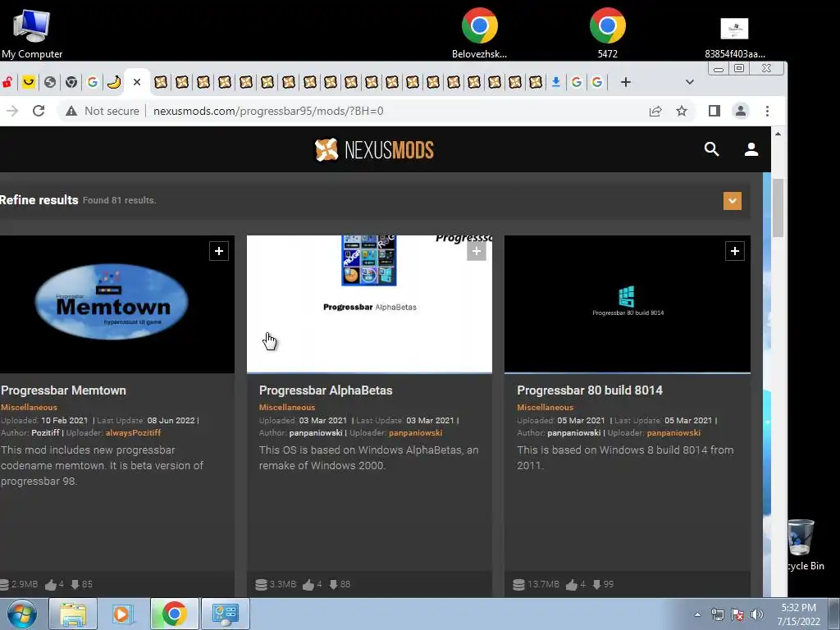Click the 'Found 81 results.' text

pyautogui.click(x=120, y=200)
